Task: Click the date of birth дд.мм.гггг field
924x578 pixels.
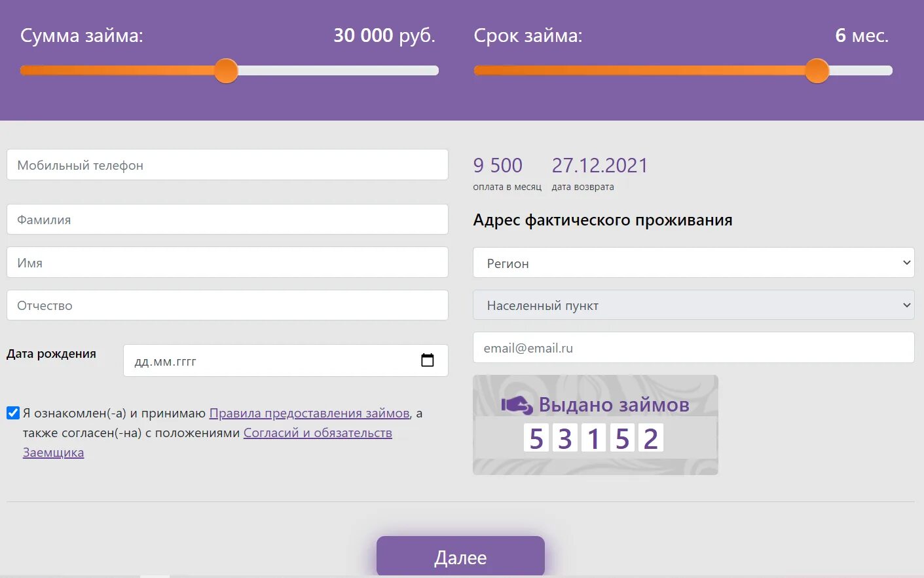Action: click(286, 360)
